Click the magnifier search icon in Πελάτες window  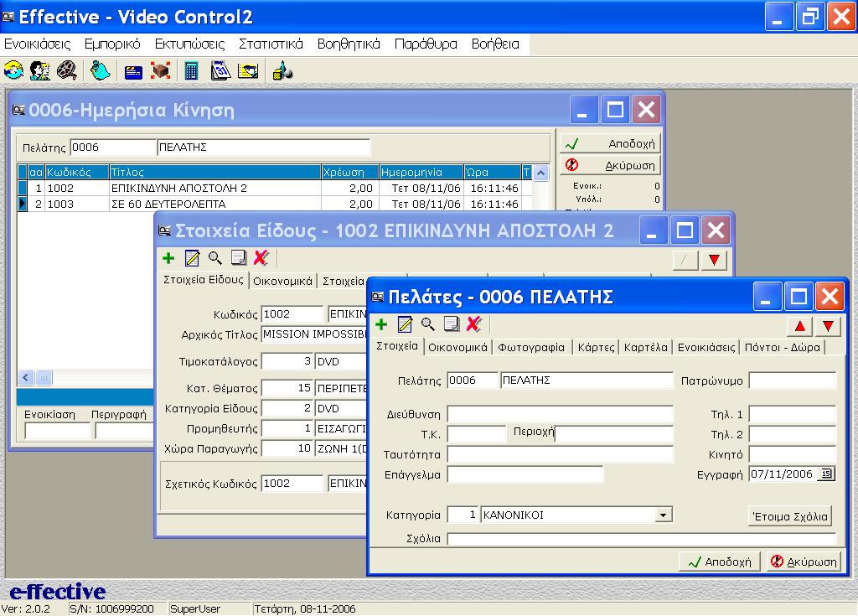[x=428, y=324]
